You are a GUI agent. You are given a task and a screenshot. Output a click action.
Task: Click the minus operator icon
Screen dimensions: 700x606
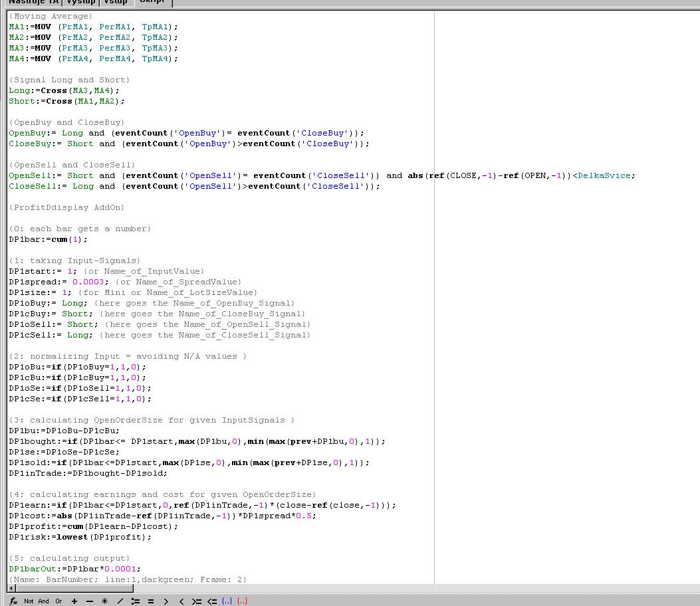(90, 601)
